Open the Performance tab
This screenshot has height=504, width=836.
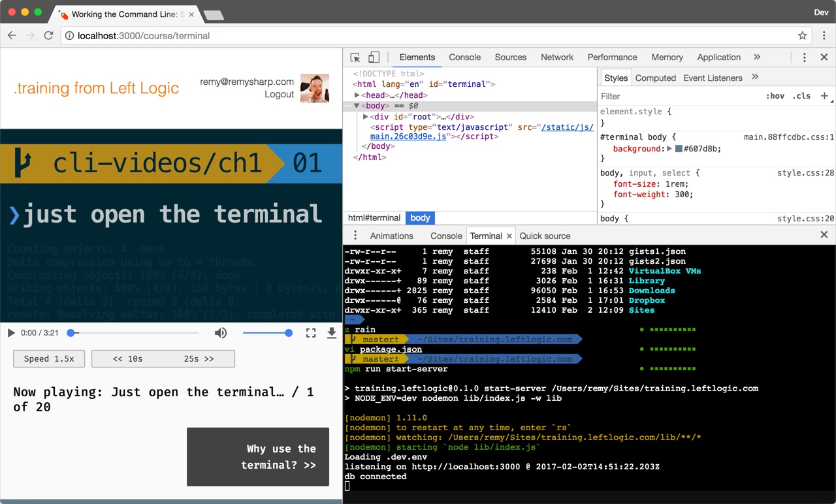[612, 57]
